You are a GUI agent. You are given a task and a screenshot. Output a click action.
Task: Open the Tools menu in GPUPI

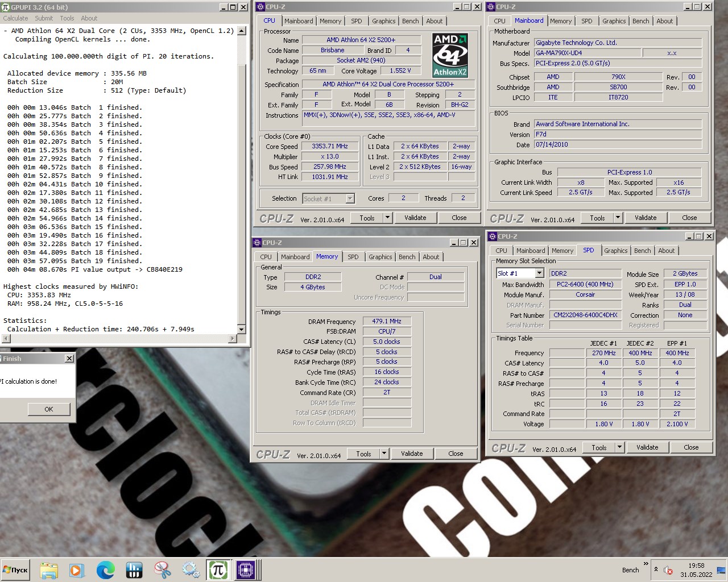tap(67, 18)
